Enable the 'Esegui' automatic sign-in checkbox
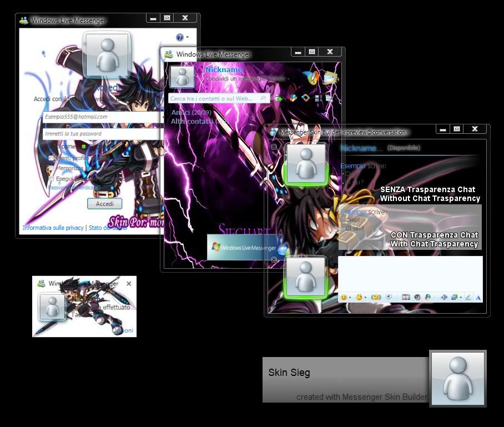 (x=51, y=179)
